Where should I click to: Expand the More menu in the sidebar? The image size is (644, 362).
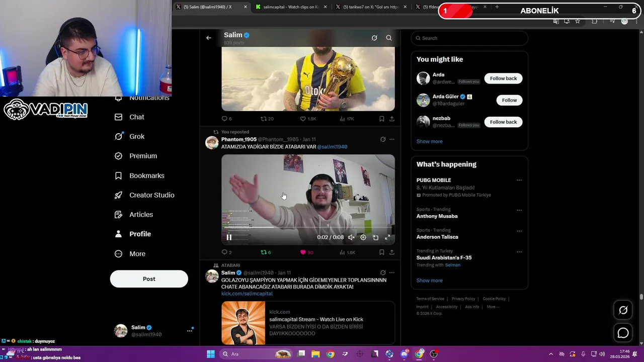tap(130, 254)
